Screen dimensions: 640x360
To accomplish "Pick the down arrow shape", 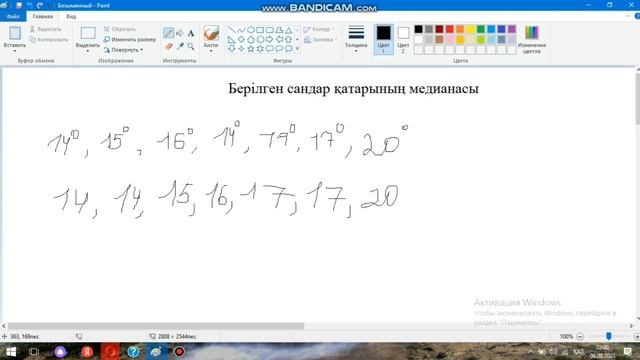I will point(231,49).
